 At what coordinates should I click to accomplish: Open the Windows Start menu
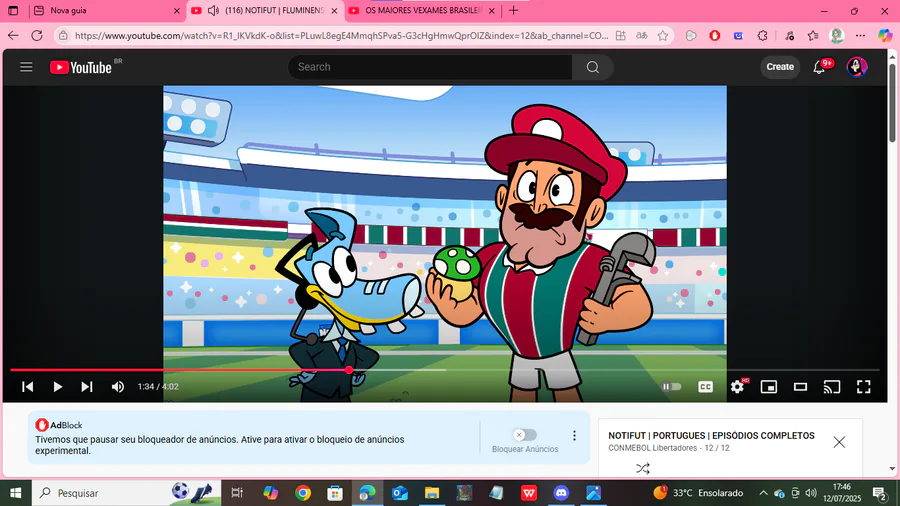[15, 493]
